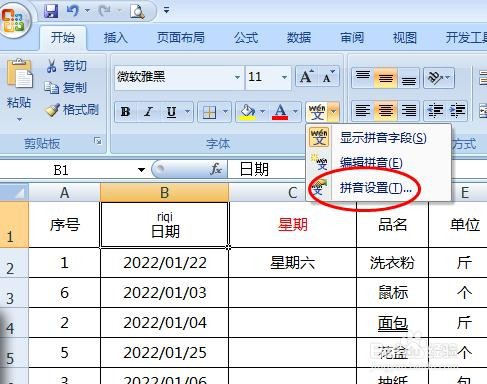
Task: Increase cell indent
Action: coord(457,111)
